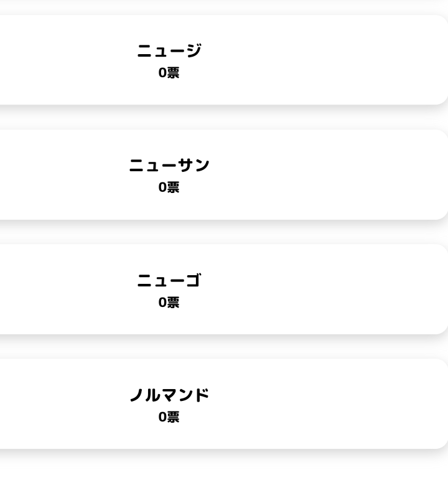Click the 票 character in ニューサン's count
Viewport: 448px width, 480px height.
pyautogui.click(x=174, y=187)
